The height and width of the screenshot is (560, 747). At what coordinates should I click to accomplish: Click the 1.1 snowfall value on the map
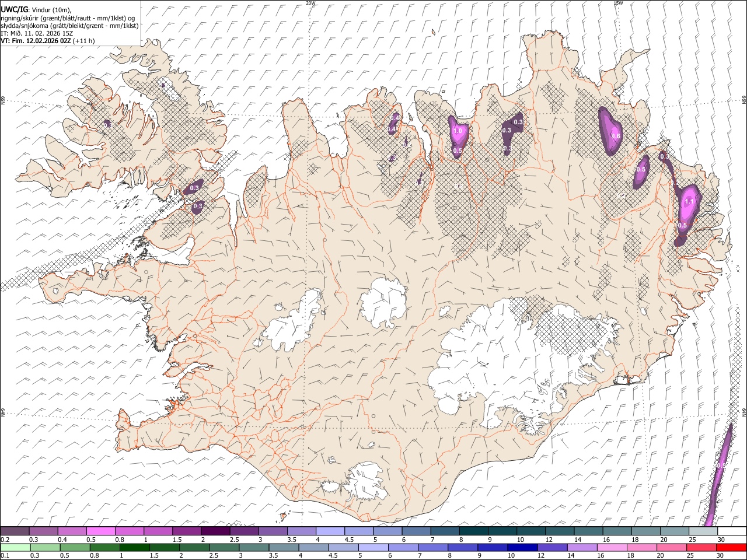pos(689,202)
